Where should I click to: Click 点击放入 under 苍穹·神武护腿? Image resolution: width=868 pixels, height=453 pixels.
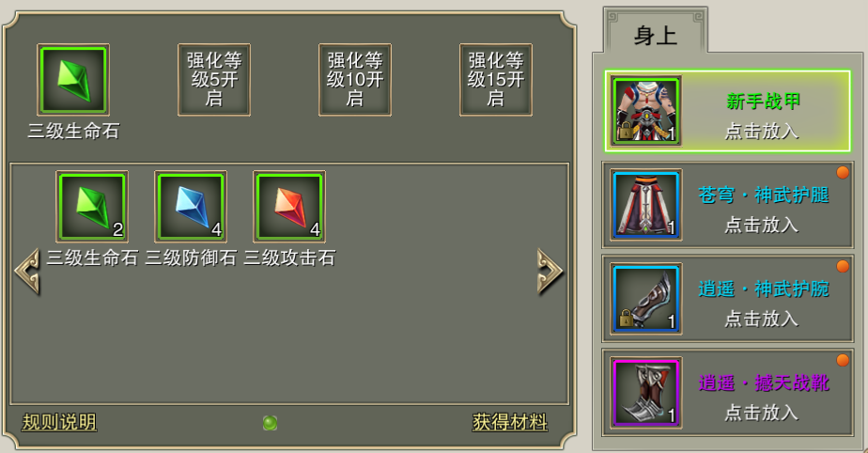pyautogui.click(x=762, y=226)
